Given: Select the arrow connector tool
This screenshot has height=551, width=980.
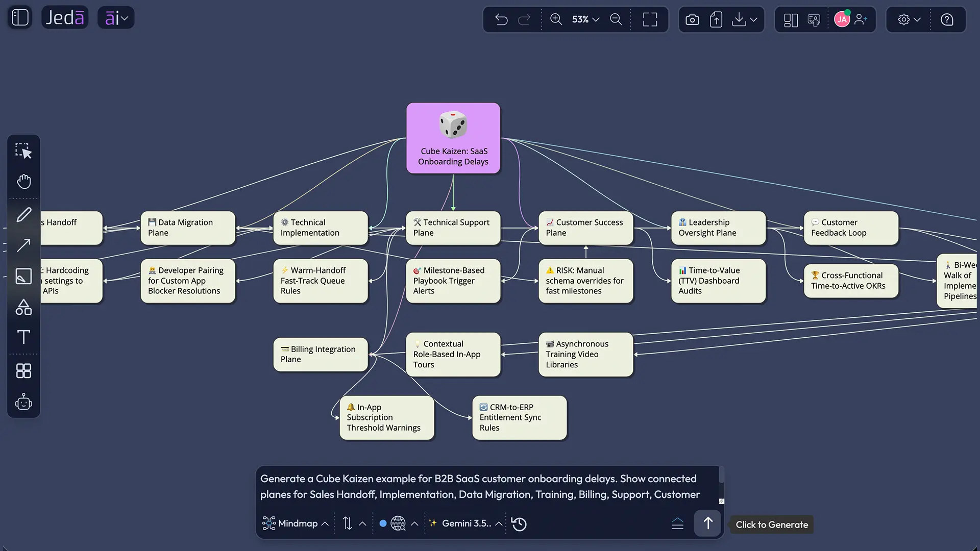Looking at the screenshot, I should [23, 245].
